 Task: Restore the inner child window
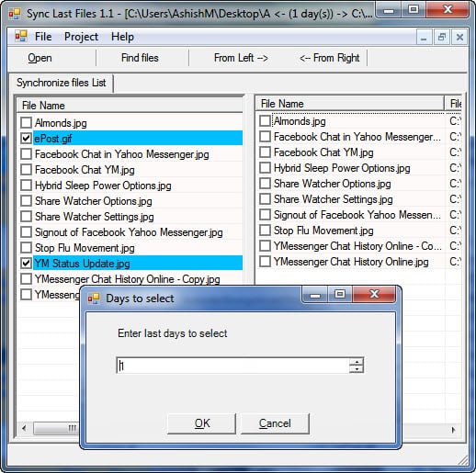pos(441,38)
